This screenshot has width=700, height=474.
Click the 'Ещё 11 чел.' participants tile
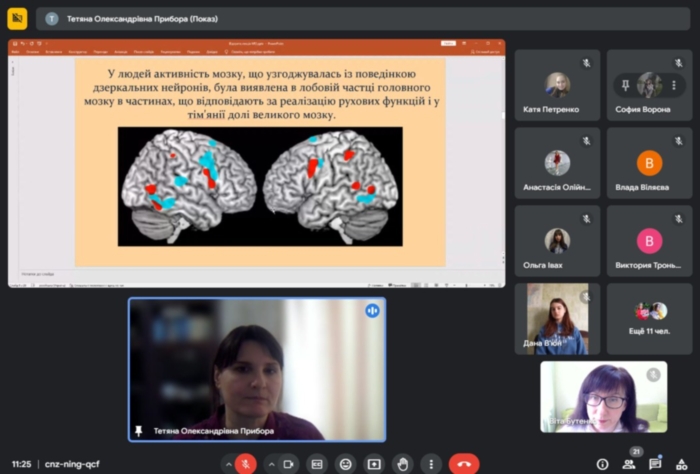(x=650, y=318)
